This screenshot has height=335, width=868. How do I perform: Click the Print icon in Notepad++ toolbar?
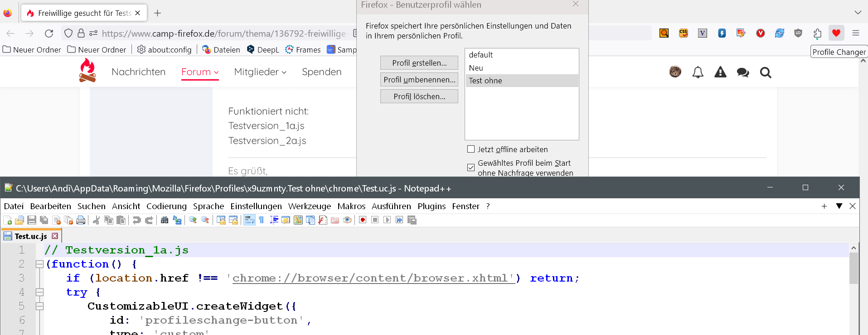point(81,220)
